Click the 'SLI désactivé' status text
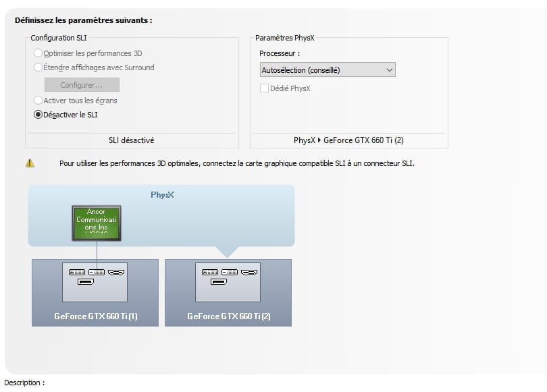 pyautogui.click(x=132, y=140)
